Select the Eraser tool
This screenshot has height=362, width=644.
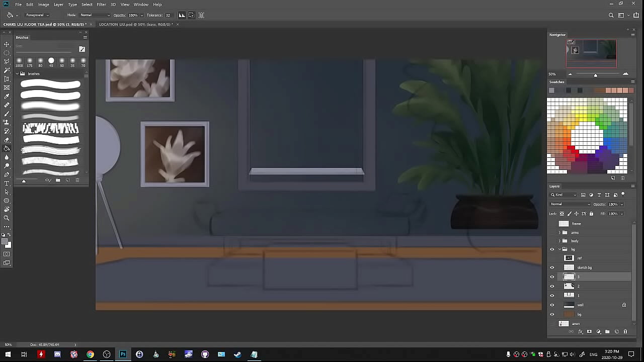[x=7, y=140]
